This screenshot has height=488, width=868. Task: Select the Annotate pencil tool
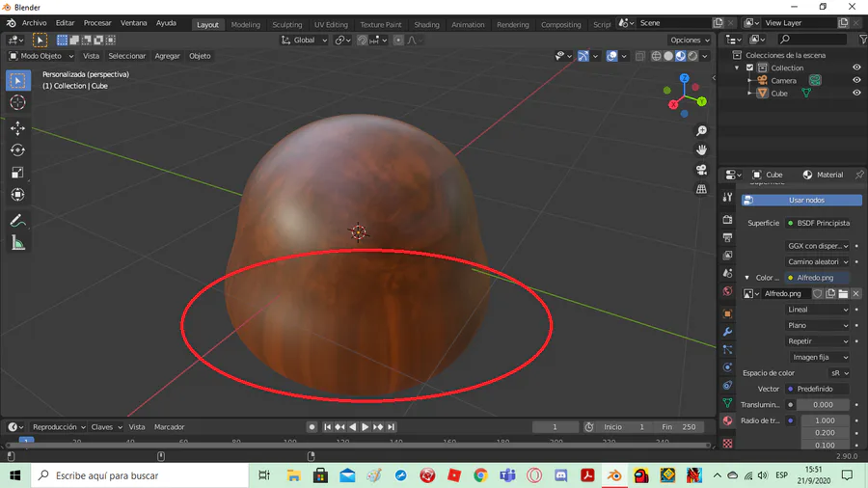click(17, 221)
